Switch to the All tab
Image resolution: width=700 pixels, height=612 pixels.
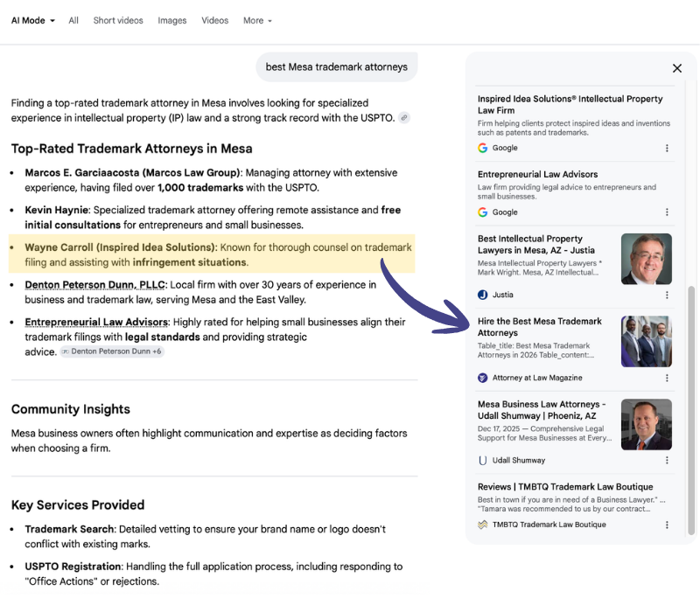click(x=73, y=20)
